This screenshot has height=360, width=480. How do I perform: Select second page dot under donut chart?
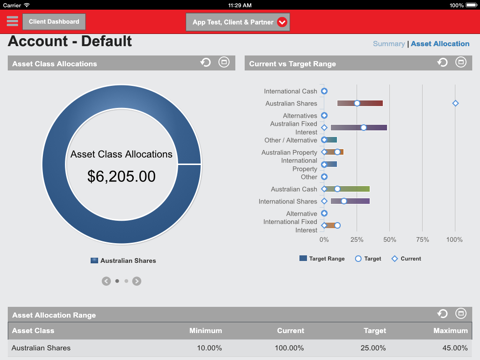pos(126,281)
